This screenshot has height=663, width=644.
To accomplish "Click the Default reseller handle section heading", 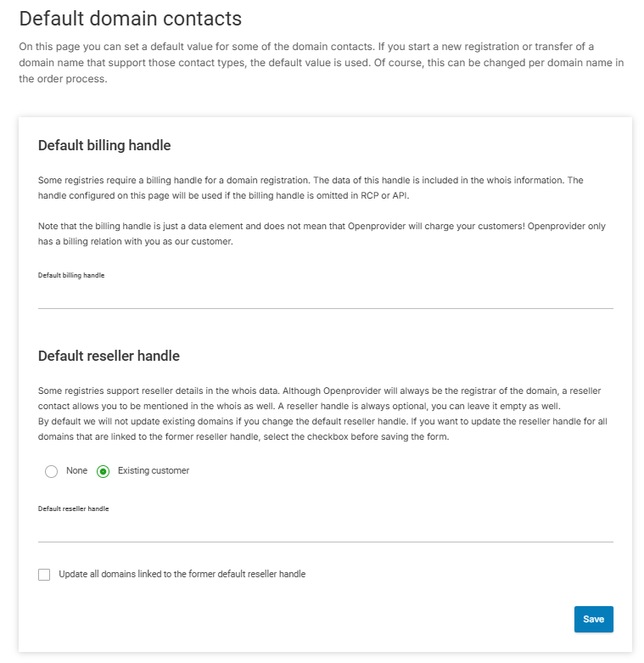I will tap(109, 356).
